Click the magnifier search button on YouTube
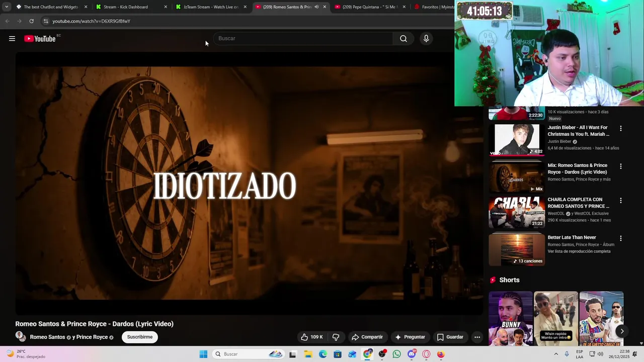644x362 pixels. click(x=403, y=39)
